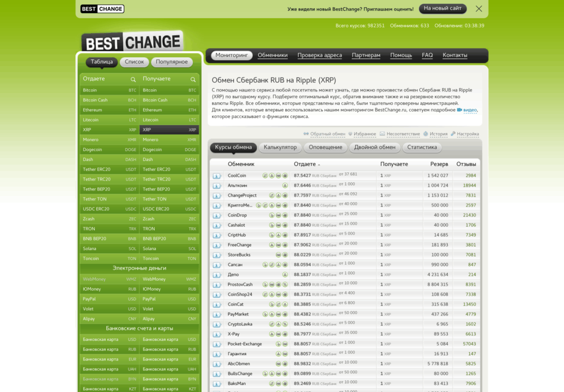Open info icon for FreeChange row
This screenshot has height=392, width=564.
click(217, 245)
